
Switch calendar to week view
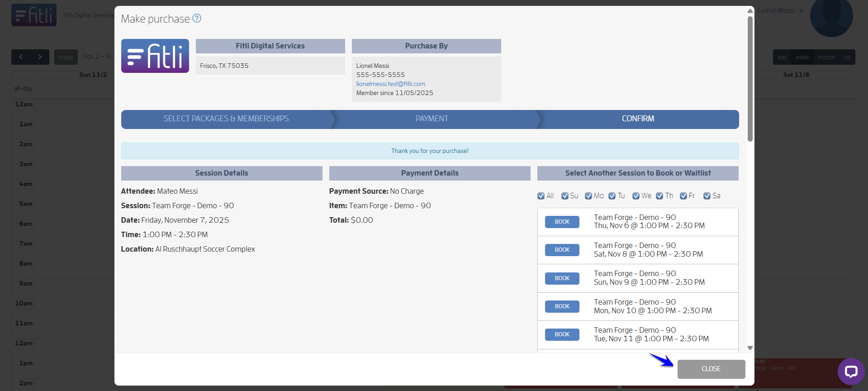point(802,57)
